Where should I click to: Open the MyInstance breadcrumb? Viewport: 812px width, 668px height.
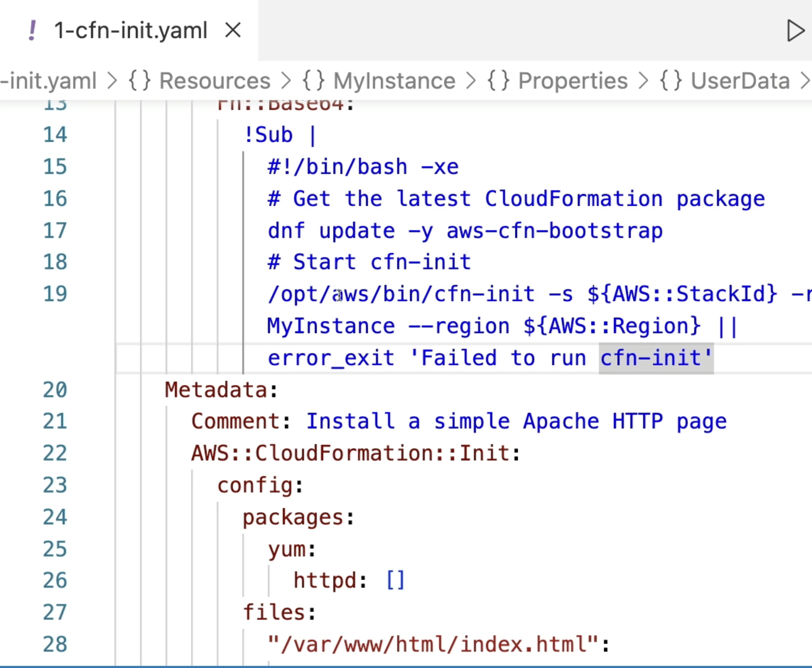point(394,81)
